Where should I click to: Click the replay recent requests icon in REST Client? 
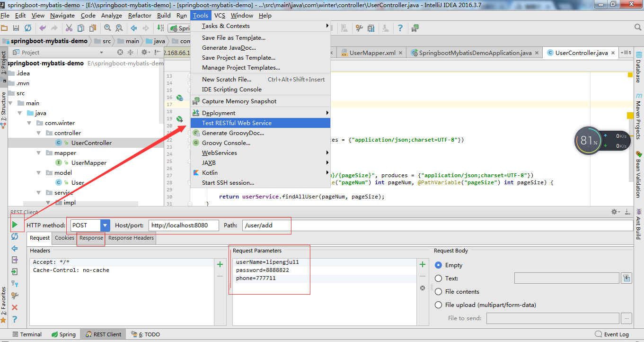15,236
